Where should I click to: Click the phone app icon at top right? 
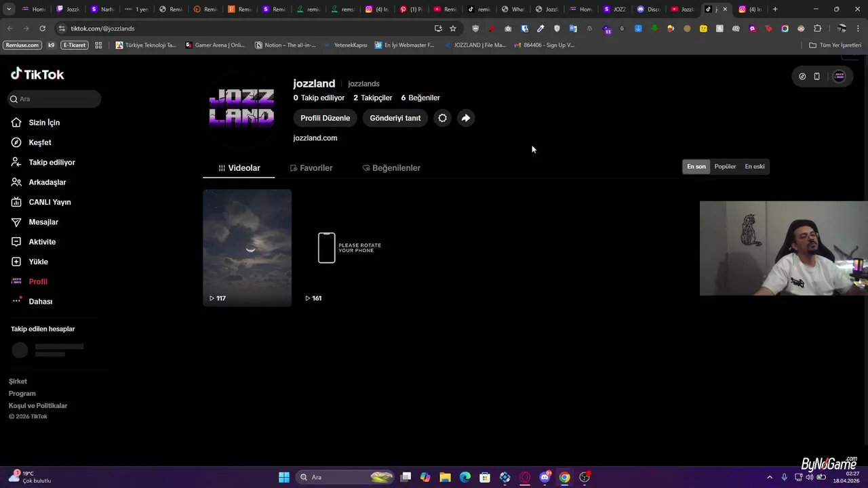[816, 77]
